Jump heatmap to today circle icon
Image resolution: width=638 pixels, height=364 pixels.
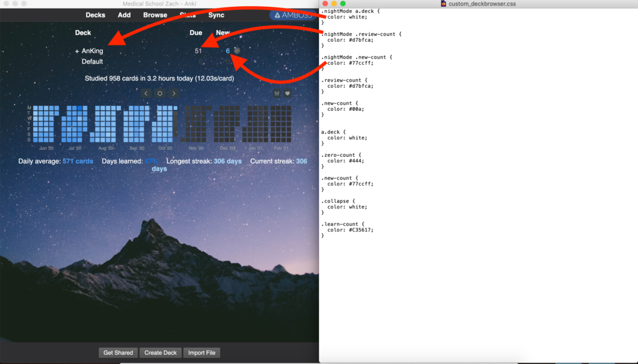coord(160,93)
